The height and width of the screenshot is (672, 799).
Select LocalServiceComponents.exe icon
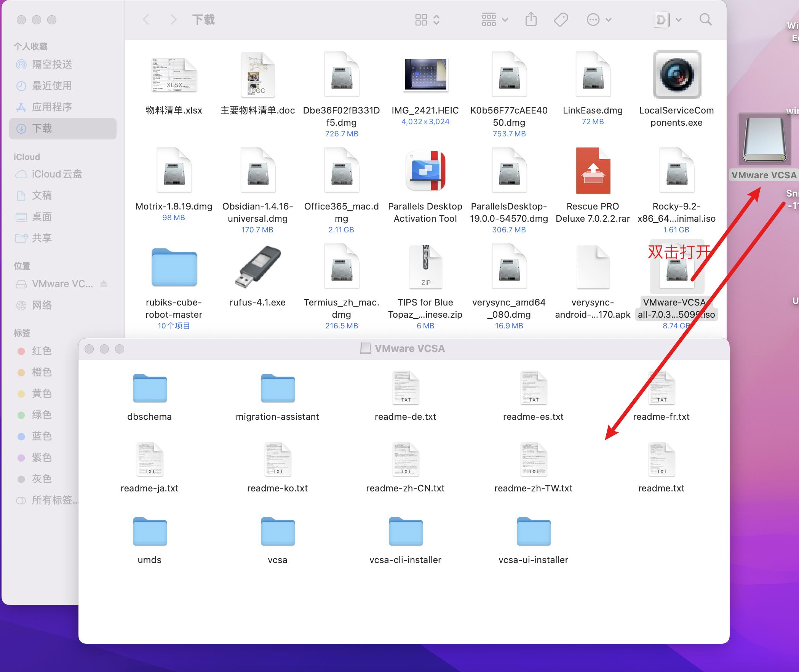click(677, 74)
